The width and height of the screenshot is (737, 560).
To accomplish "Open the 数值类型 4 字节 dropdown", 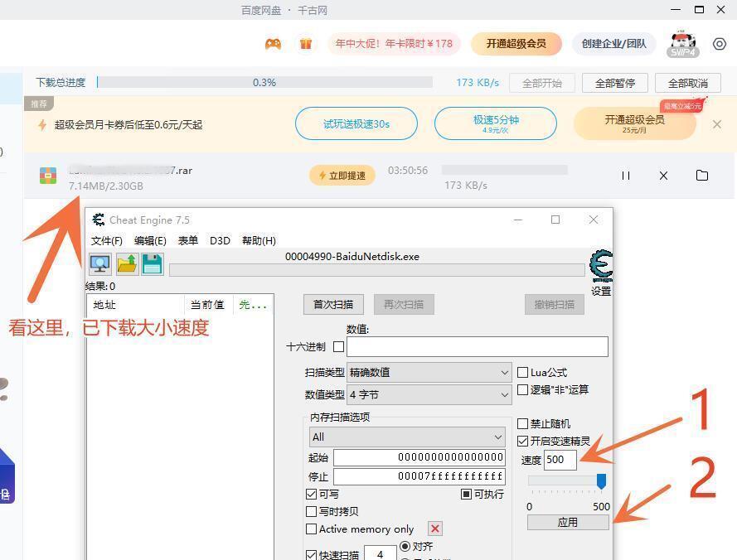I will point(429,395).
